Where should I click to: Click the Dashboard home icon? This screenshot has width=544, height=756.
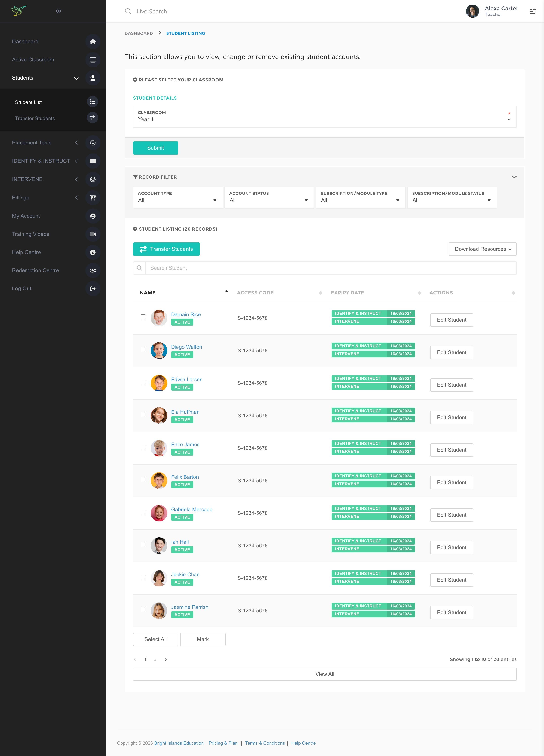click(93, 42)
